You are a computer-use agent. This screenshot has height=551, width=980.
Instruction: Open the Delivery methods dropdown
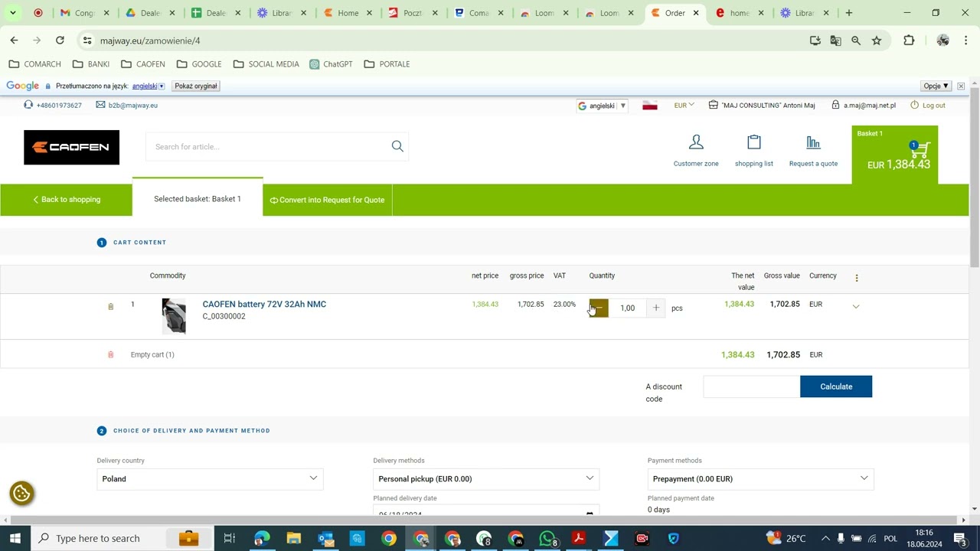pos(486,479)
